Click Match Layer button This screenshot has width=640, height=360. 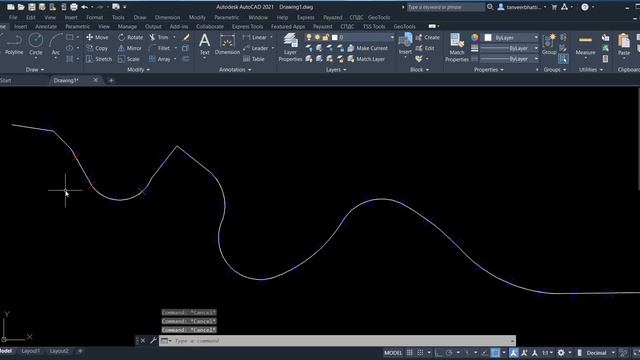(x=366, y=59)
